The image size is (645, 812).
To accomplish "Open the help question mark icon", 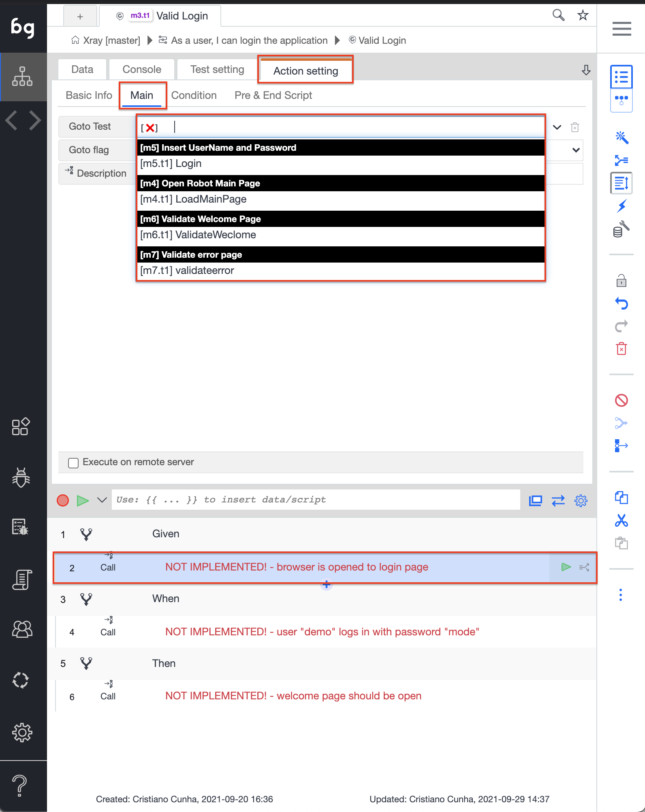I will pyautogui.click(x=19, y=785).
